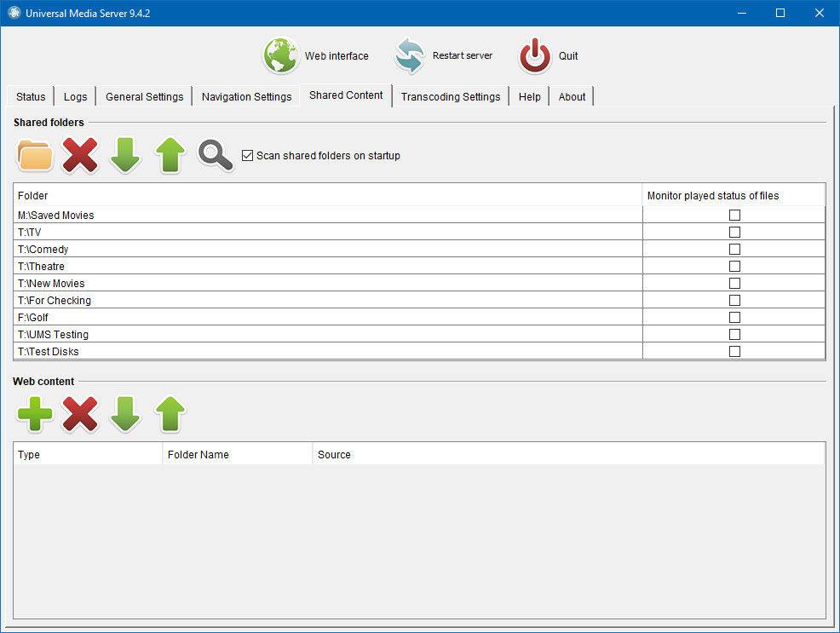
Task: Click the Restart server arrows icon
Action: (410, 55)
